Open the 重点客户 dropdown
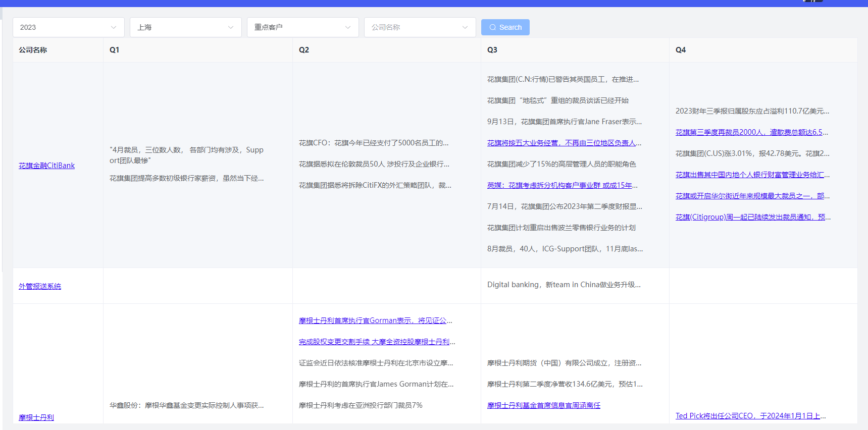Viewport: 868px width, 430px height. (x=303, y=27)
